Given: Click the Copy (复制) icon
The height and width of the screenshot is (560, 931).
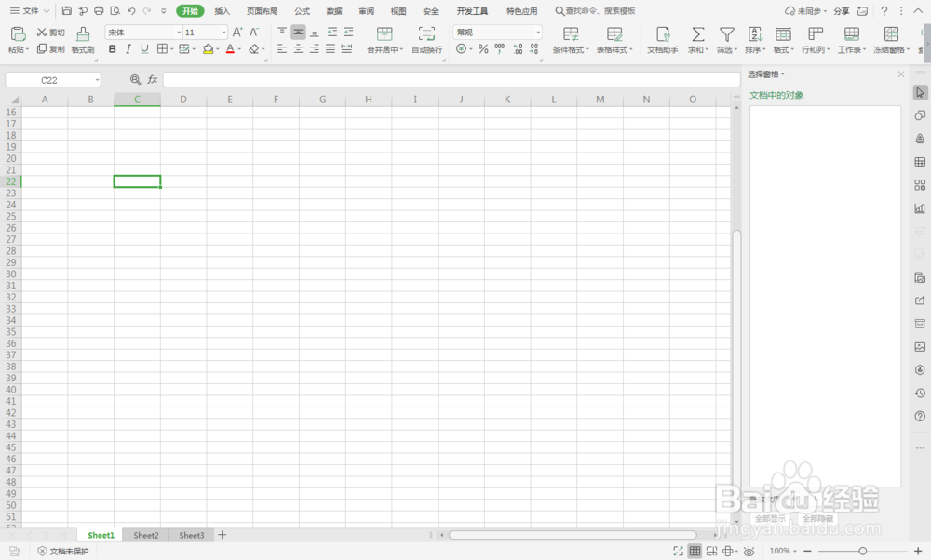Looking at the screenshot, I should click(x=42, y=48).
